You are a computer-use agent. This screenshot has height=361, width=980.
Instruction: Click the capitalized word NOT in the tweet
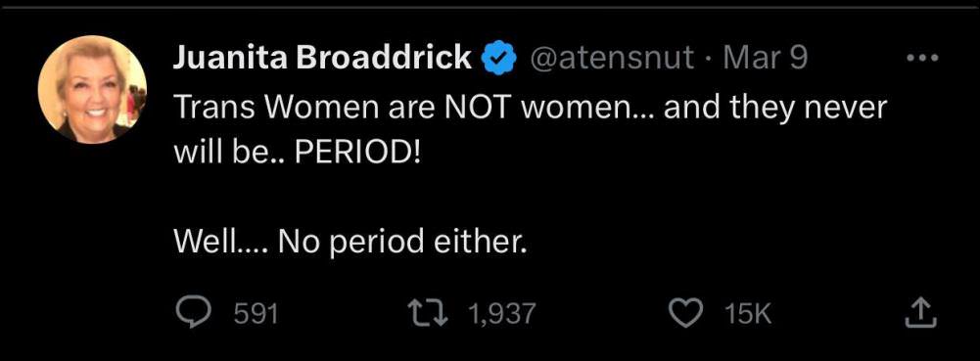click(x=479, y=108)
